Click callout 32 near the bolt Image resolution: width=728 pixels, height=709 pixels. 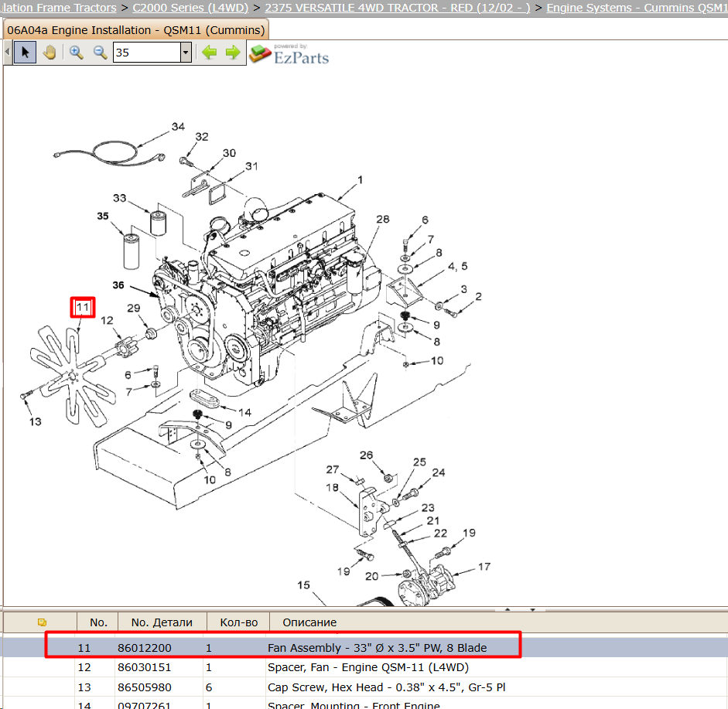point(201,137)
